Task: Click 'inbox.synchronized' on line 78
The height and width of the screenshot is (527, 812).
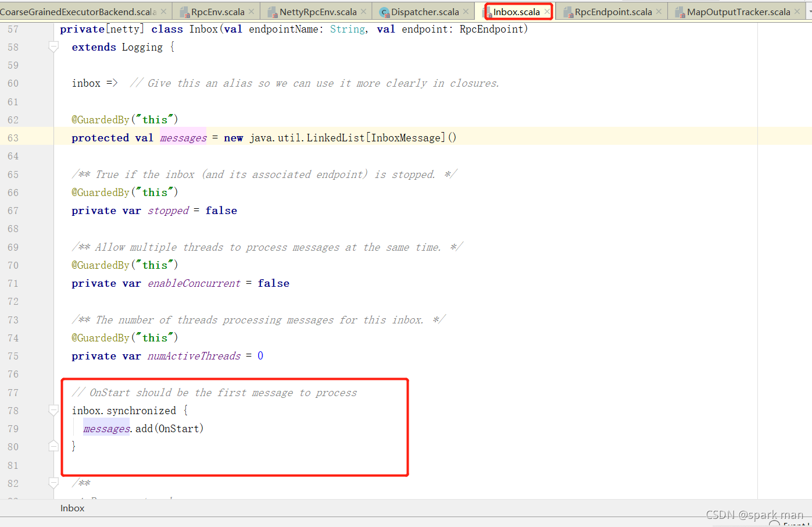Action: [124, 411]
